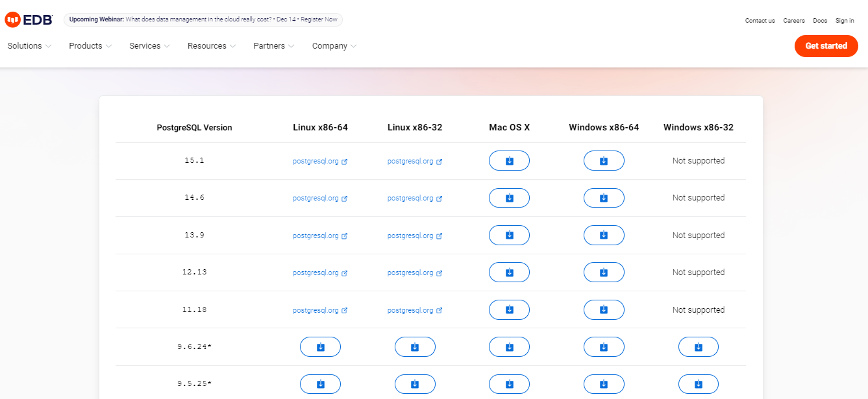Image resolution: width=868 pixels, height=399 pixels.
Task: Click the Get started button
Action: click(x=826, y=46)
